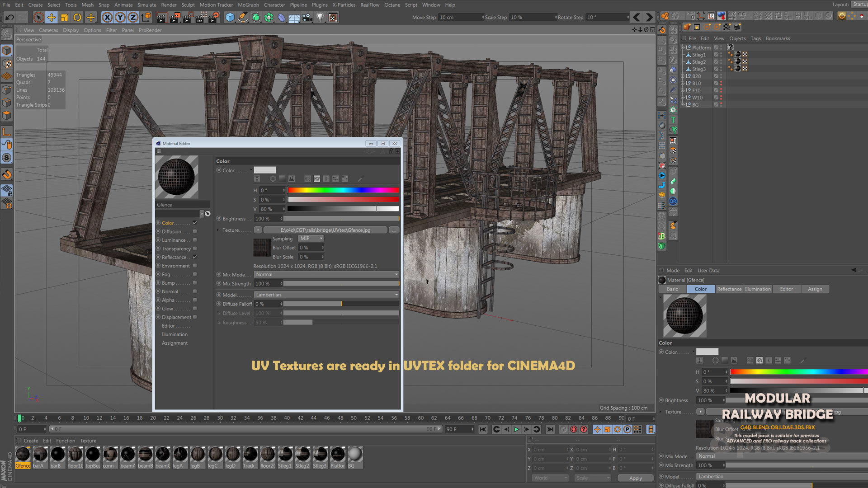Open the MoGraph menu
This screenshot has width=868, height=488.
tap(248, 5)
